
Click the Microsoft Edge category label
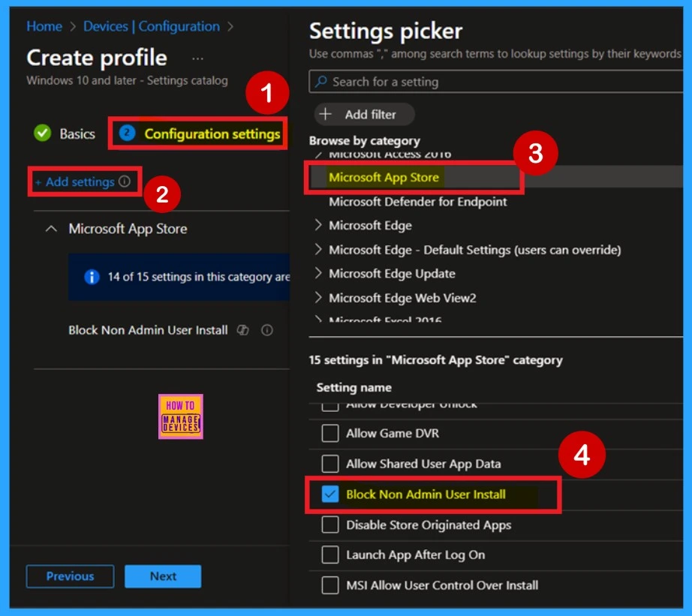370,226
